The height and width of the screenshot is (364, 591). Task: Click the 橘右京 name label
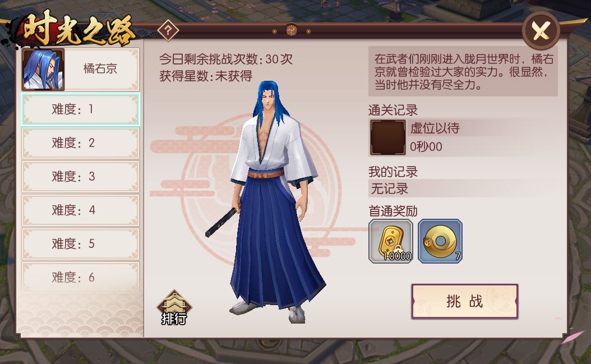coord(100,68)
